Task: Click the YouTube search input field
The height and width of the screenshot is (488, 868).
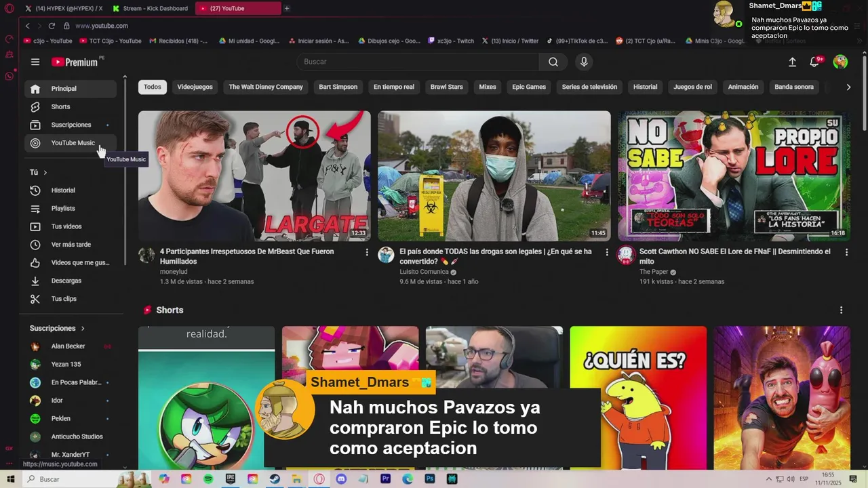Action: [418, 62]
